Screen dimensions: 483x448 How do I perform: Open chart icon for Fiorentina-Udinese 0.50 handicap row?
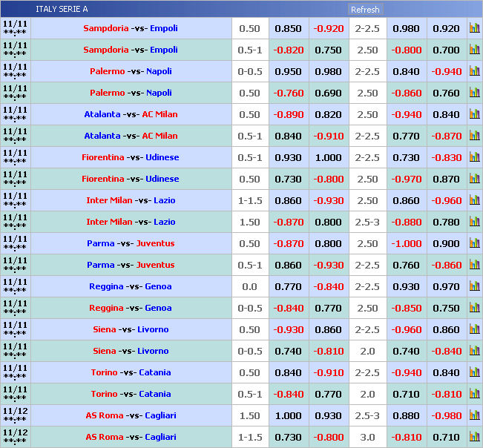(x=475, y=179)
